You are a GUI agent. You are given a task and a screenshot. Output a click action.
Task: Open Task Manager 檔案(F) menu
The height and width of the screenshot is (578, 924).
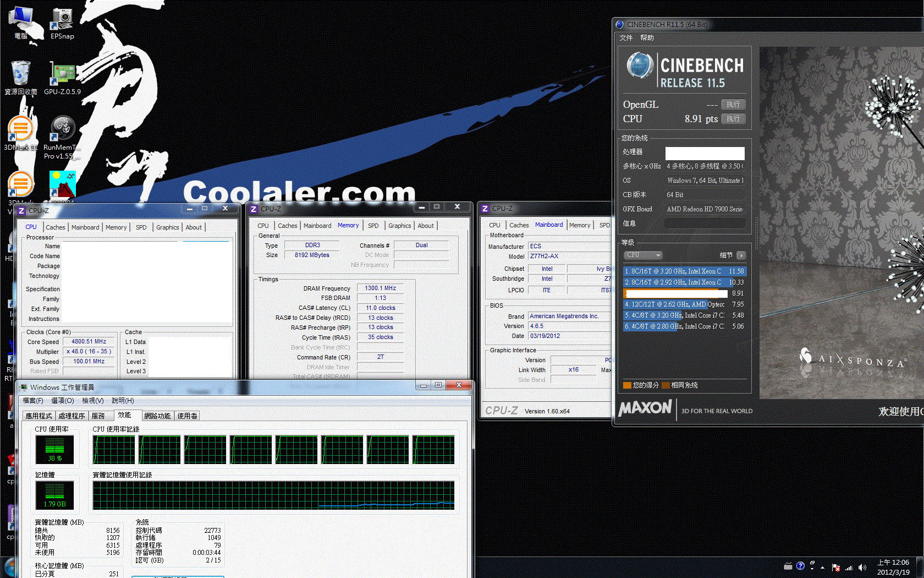33,401
